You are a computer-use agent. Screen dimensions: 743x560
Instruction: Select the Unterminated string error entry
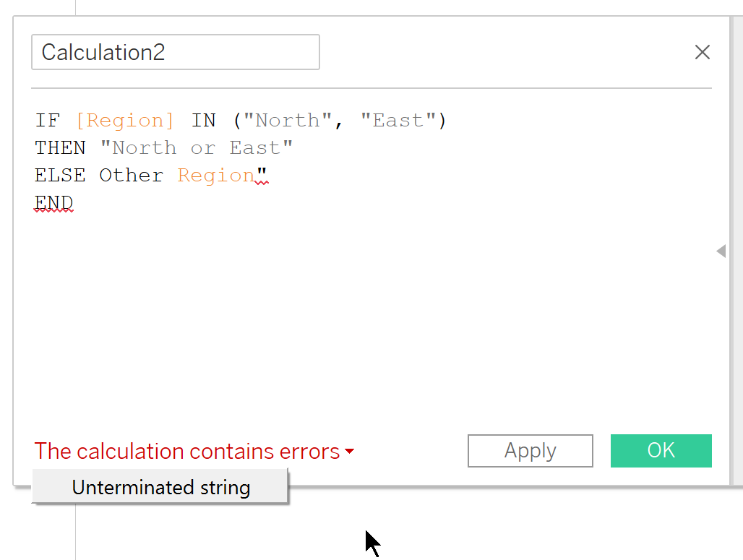tap(160, 487)
